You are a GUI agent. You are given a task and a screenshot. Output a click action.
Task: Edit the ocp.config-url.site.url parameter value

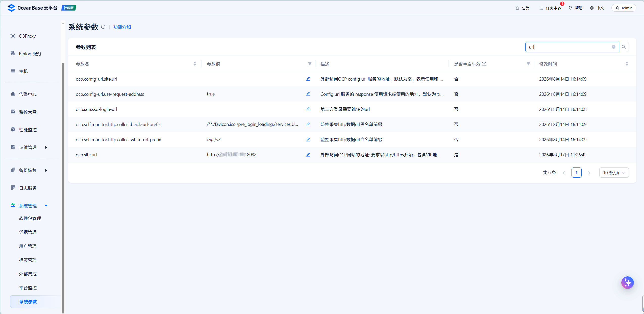308,79
